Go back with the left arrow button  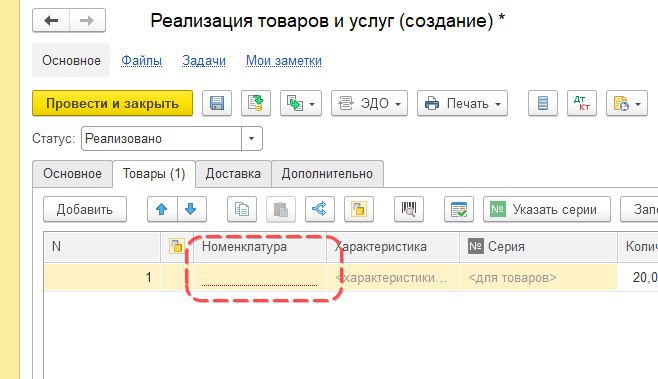click(51, 20)
